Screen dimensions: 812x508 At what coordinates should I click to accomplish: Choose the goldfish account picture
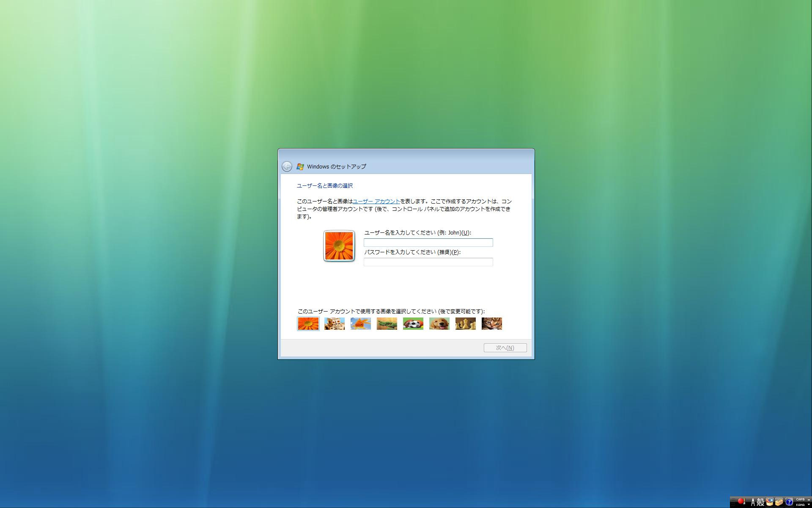click(x=360, y=324)
